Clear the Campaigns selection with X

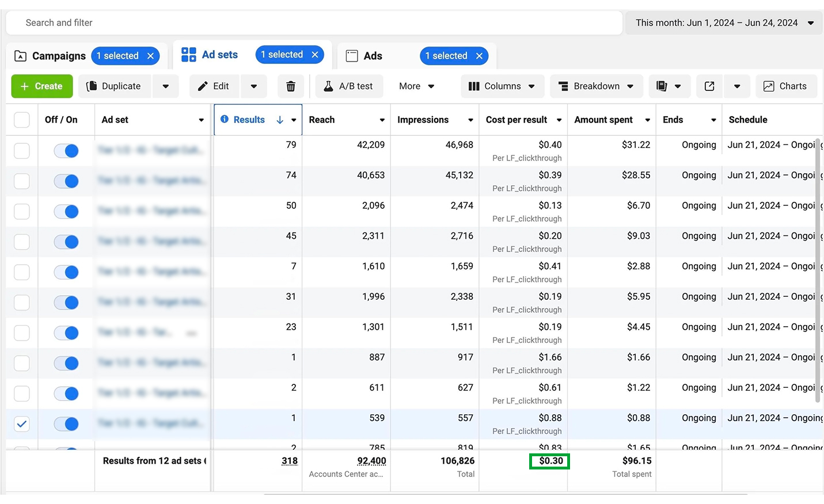[150, 56]
